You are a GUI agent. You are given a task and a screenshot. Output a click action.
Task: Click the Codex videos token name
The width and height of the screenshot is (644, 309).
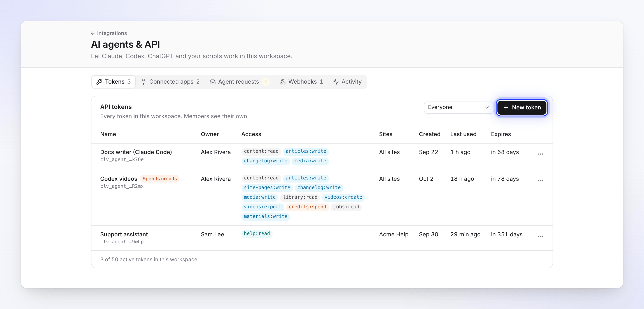[x=119, y=179]
